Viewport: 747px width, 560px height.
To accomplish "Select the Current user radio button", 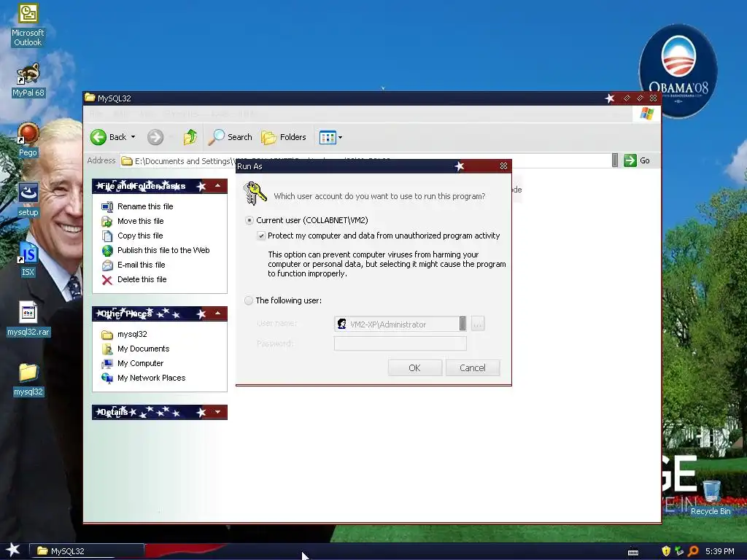I will click(249, 220).
